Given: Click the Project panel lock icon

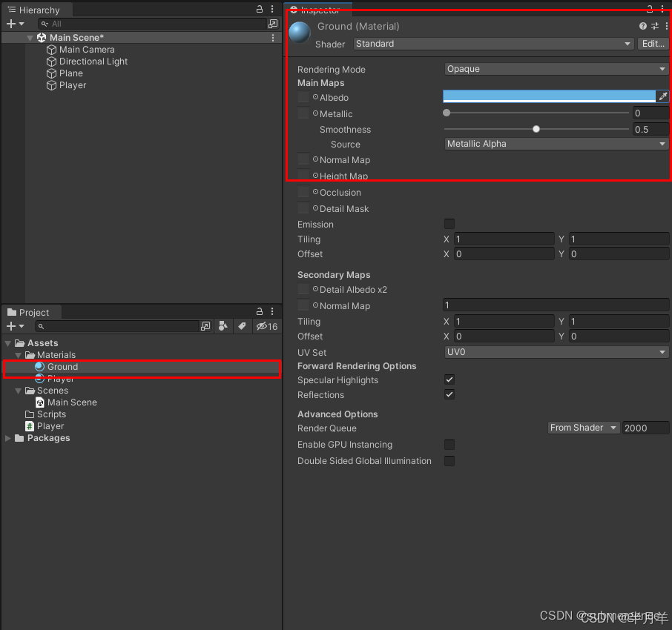Looking at the screenshot, I should 260,311.
